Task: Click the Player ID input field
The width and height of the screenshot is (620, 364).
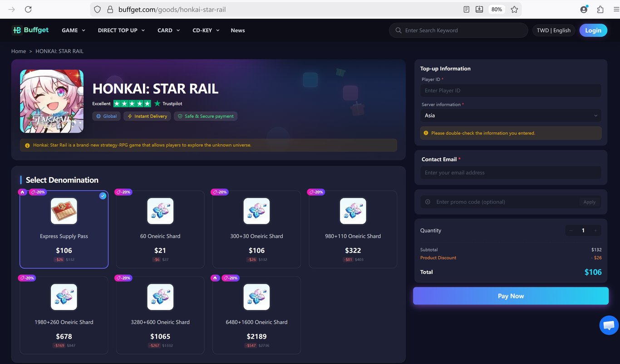Action: tap(511, 90)
